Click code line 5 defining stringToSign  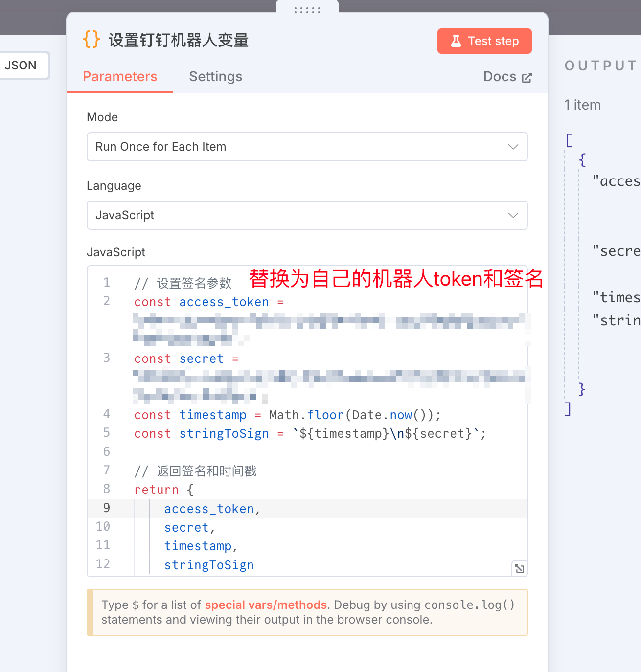310,434
